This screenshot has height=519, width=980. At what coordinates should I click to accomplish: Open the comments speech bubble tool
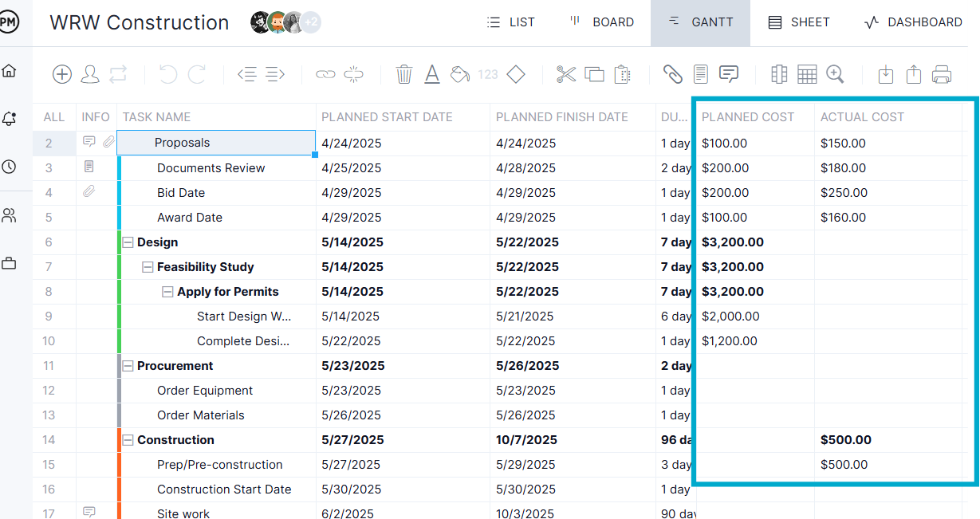(x=729, y=74)
